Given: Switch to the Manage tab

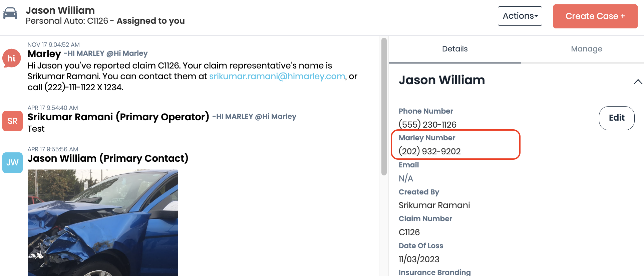Looking at the screenshot, I should tap(586, 49).
